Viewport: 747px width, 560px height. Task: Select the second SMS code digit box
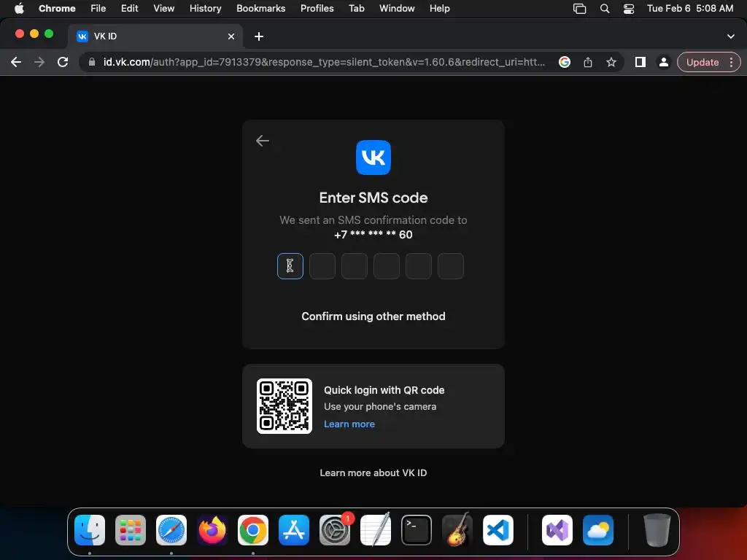click(322, 266)
